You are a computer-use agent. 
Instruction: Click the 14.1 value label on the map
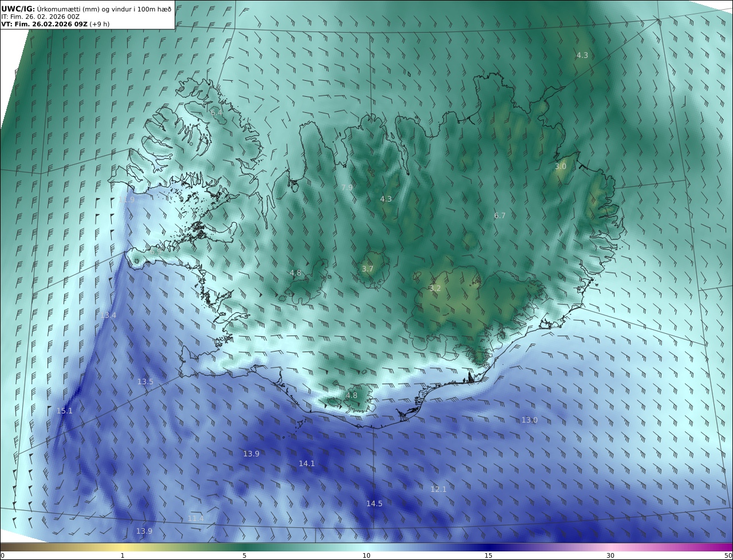307,464
